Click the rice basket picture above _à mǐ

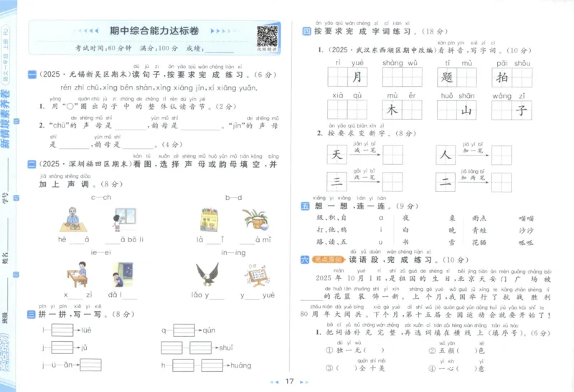click(255, 219)
